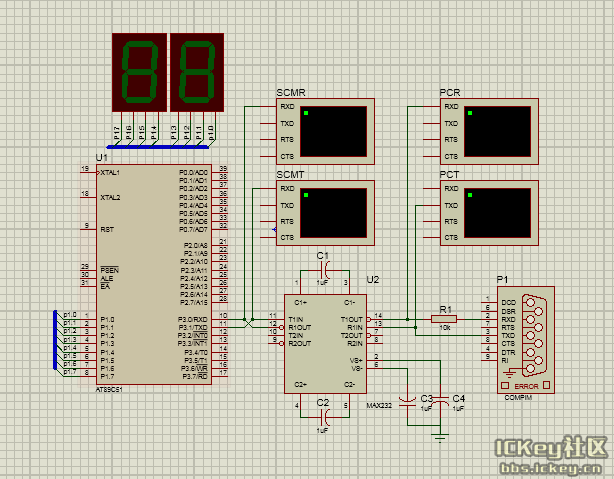
Task: Click the ERROR indicator text on COMPIM
Action: (526, 387)
